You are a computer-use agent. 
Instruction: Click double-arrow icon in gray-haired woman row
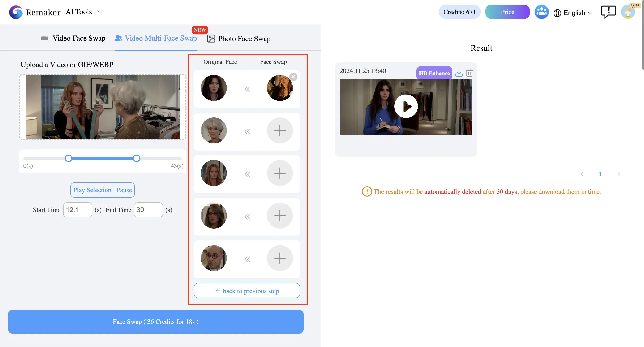click(x=247, y=132)
